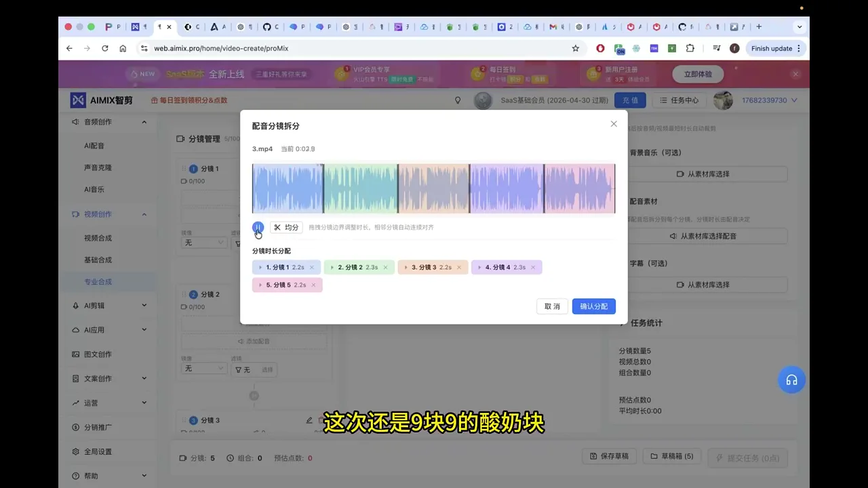
Task: Click boundary marker between waveform segments 1 and 2
Action: pos(323,188)
